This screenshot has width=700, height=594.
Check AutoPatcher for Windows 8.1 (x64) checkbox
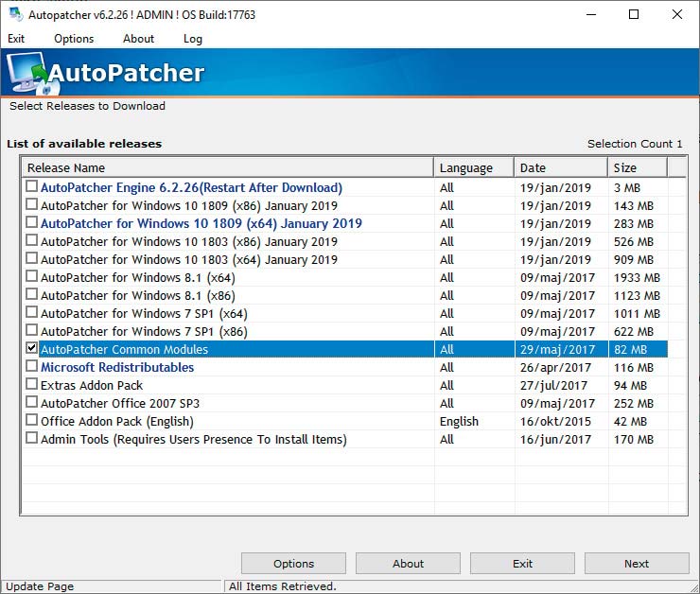[x=31, y=276]
